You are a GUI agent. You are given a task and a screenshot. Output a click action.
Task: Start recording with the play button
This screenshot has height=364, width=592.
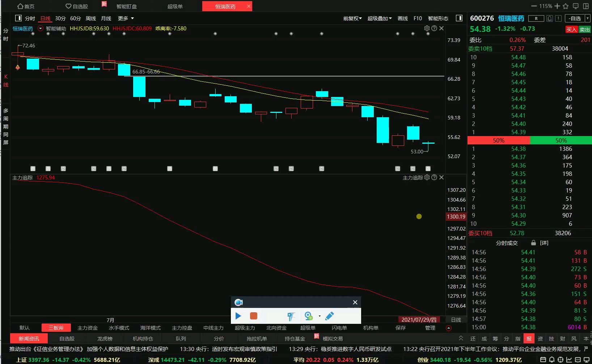(x=238, y=316)
